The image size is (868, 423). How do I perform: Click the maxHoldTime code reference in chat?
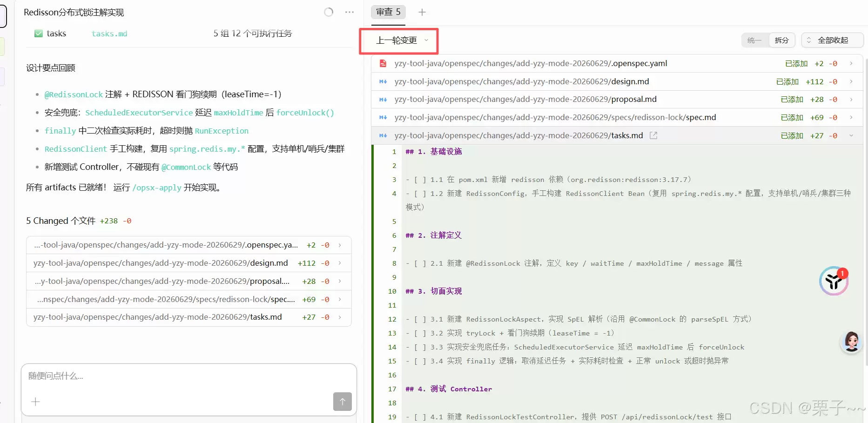pyautogui.click(x=238, y=113)
